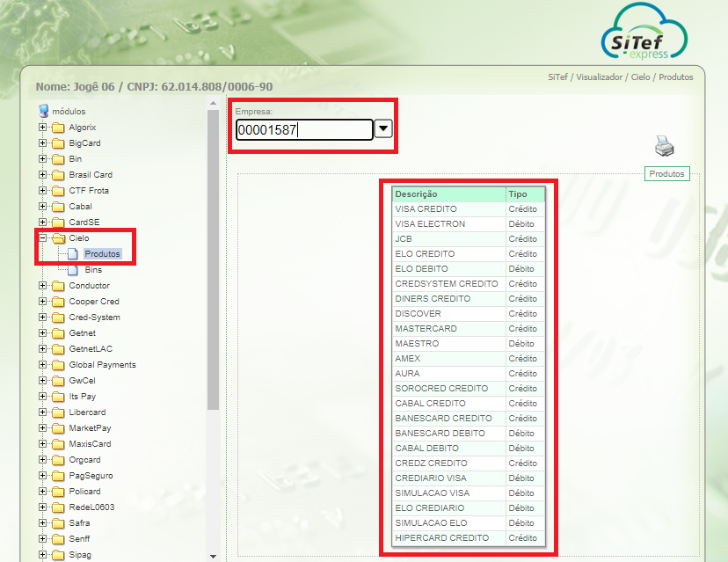Select the MarketPay module label

(x=90, y=427)
